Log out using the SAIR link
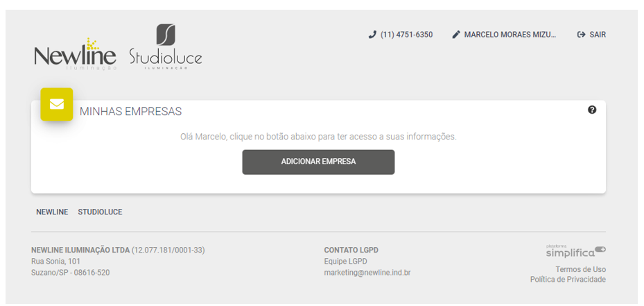Viewport: 644px width, 306px height. tap(598, 35)
